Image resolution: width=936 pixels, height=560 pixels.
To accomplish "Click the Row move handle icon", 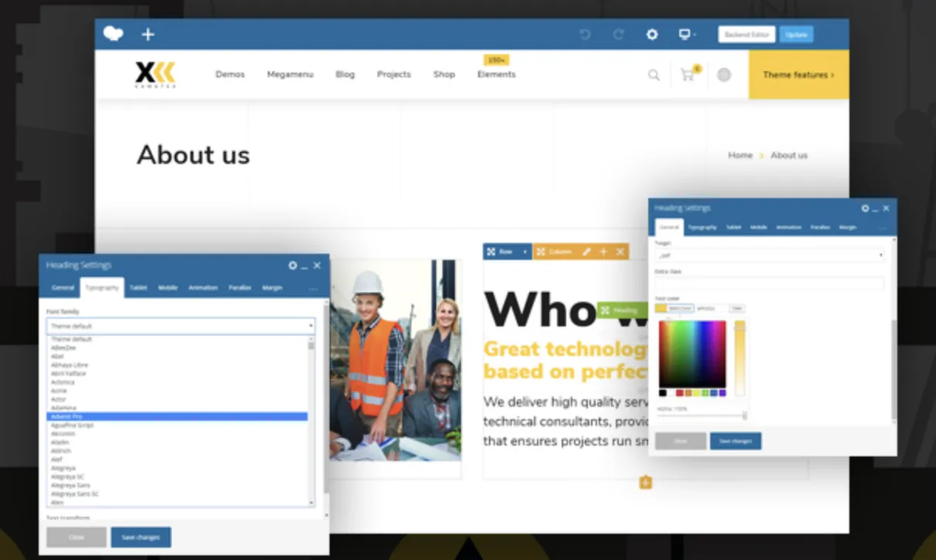I will click(x=491, y=252).
